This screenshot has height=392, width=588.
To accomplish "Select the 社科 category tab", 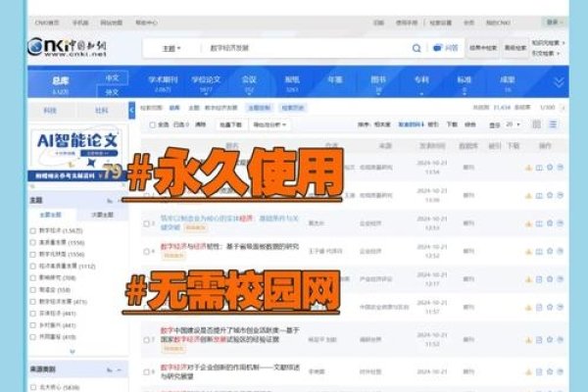I will tap(102, 111).
